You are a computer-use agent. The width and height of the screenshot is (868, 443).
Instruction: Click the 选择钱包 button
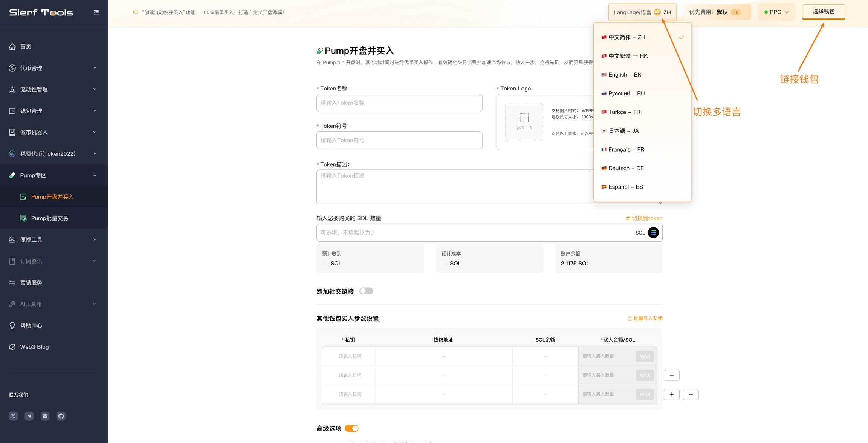pyautogui.click(x=823, y=12)
